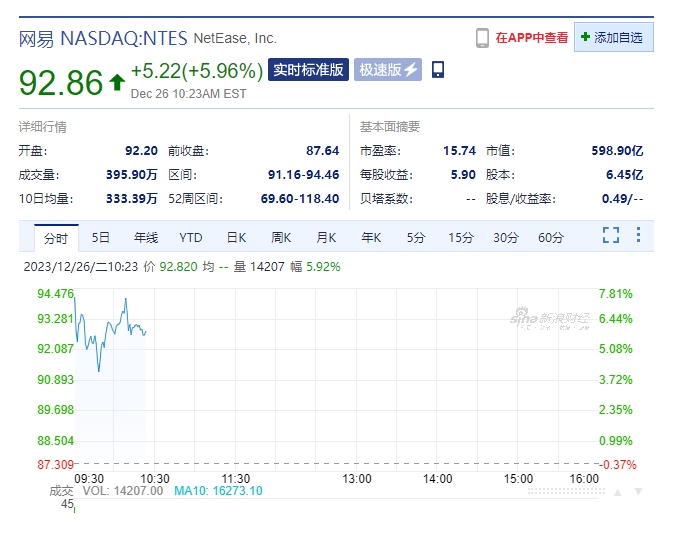Click 52-week range 69.60-118.40
This screenshot has width=682, height=535.
pos(300,198)
